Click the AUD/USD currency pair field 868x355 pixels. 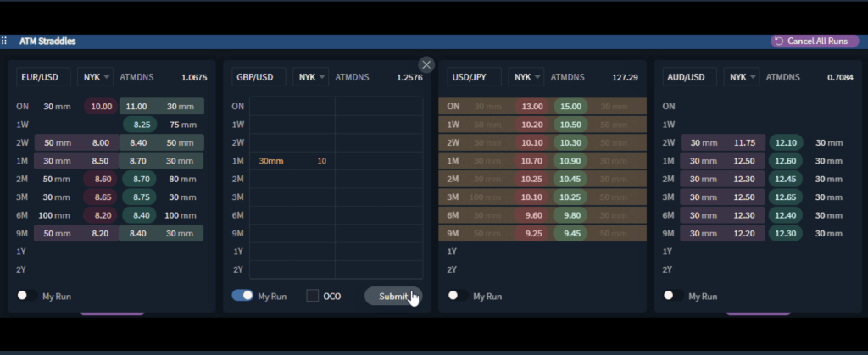(x=689, y=77)
